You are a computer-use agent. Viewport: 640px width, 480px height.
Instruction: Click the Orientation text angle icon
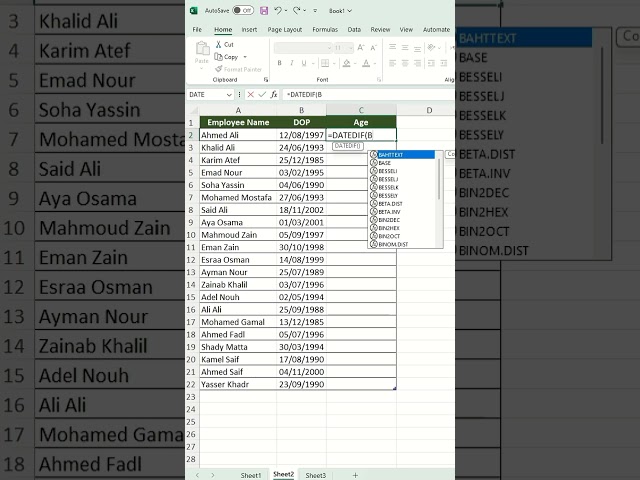[431, 48]
